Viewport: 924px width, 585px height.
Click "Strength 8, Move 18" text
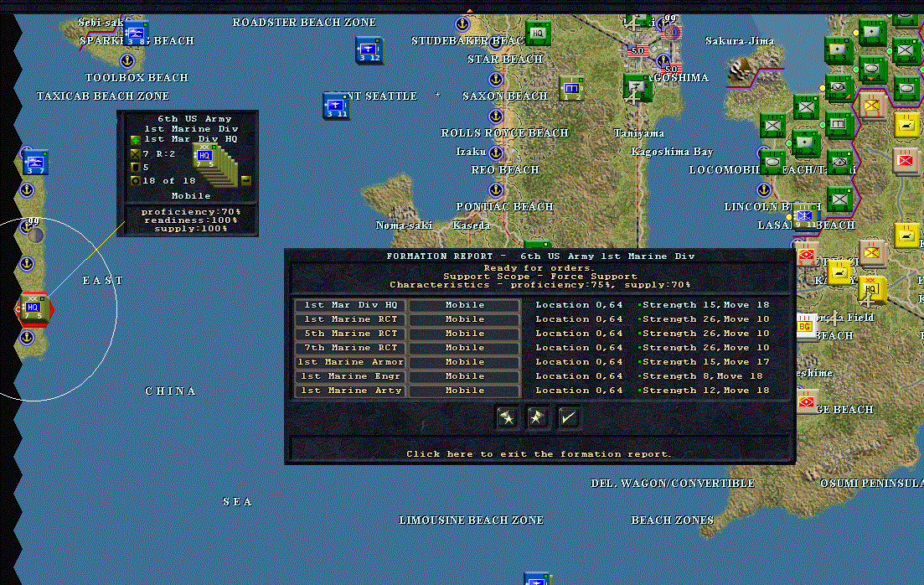click(x=703, y=376)
